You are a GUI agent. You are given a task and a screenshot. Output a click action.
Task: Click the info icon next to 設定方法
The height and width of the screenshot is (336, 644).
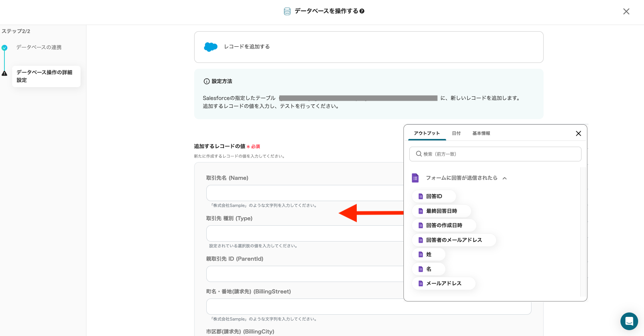pos(207,81)
